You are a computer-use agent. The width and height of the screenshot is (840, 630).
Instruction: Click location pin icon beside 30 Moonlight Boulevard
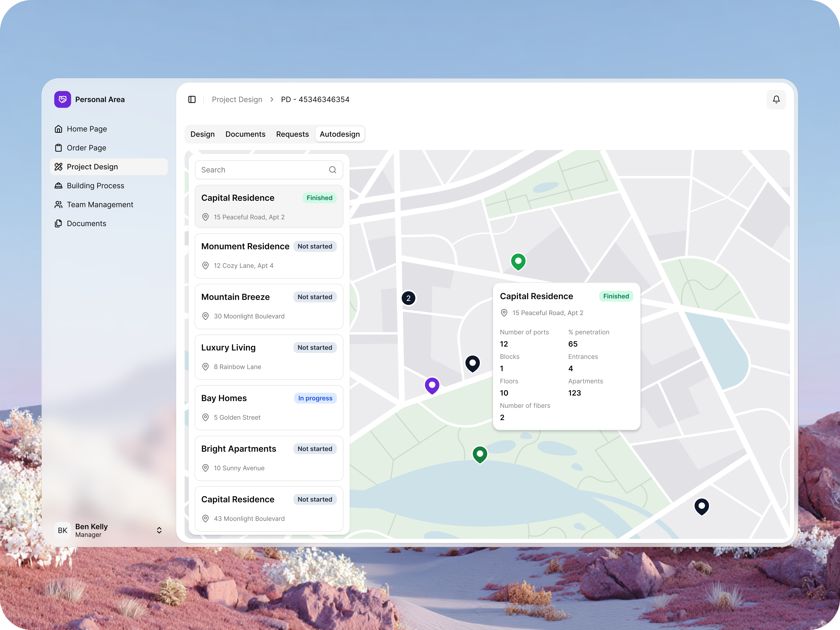pyautogui.click(x=205, y=316)
